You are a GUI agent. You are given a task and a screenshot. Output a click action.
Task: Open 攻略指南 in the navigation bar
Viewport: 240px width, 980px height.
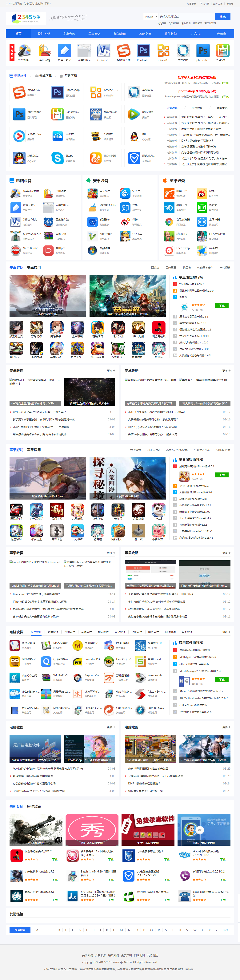(145, 34)
